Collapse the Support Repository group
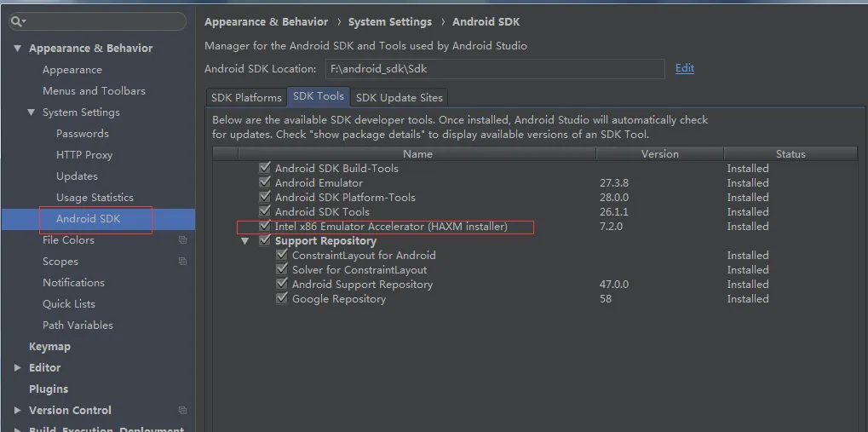 point(245,241)
